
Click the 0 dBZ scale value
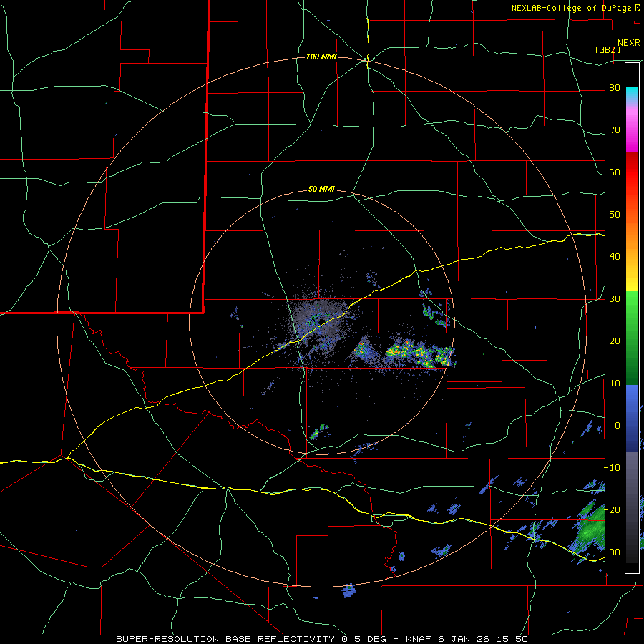coord(618,426)
